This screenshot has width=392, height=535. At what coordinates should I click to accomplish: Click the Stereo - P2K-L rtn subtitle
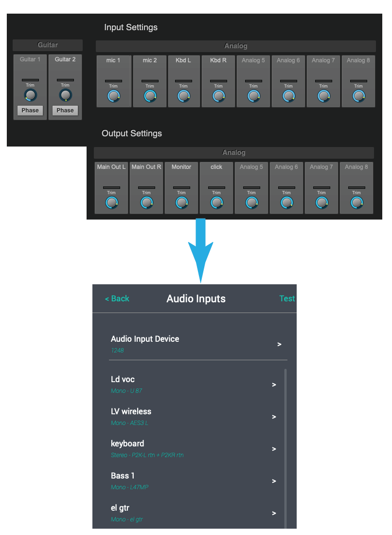[147, 455]
